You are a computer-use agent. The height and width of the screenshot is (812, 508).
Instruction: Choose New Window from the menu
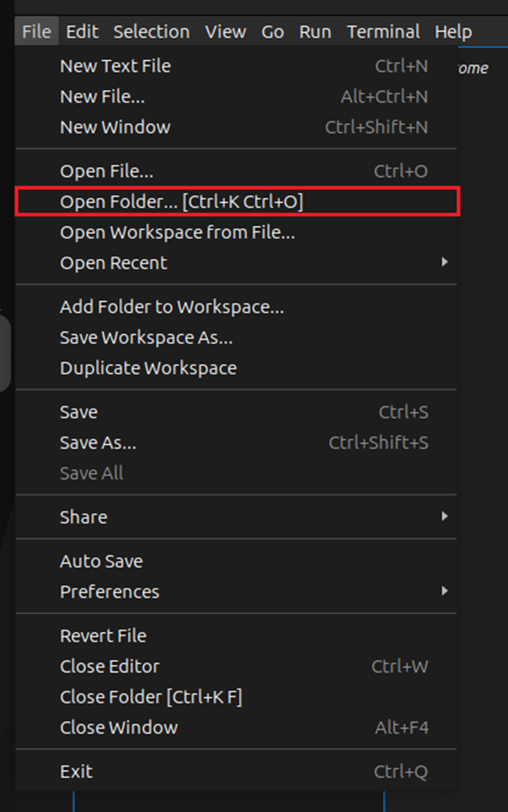115,127
